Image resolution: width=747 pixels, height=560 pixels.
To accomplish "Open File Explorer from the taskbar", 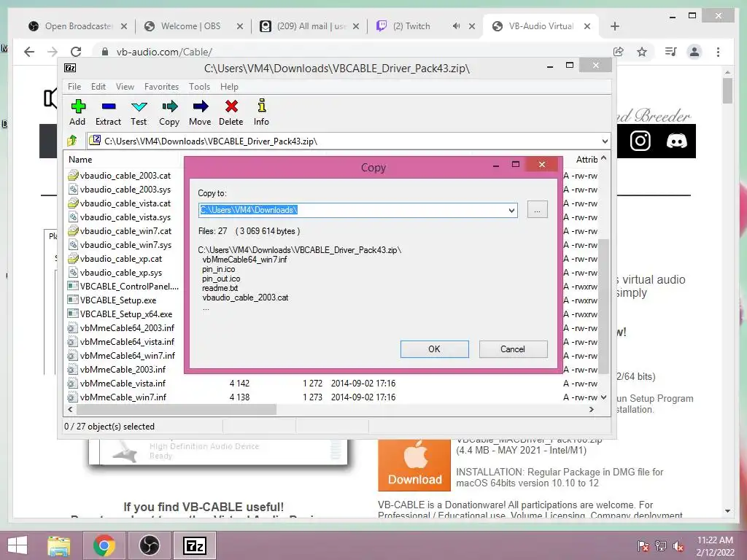I will tap(58, 545).
